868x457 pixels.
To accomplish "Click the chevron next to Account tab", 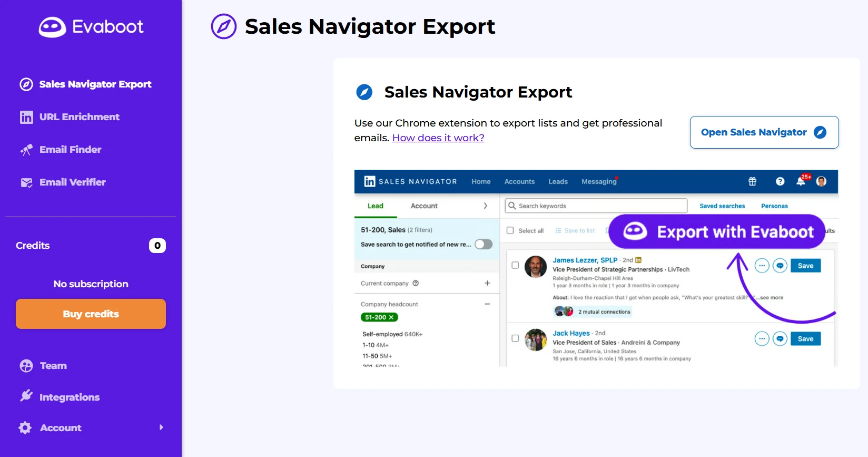I will coord(485,206).
